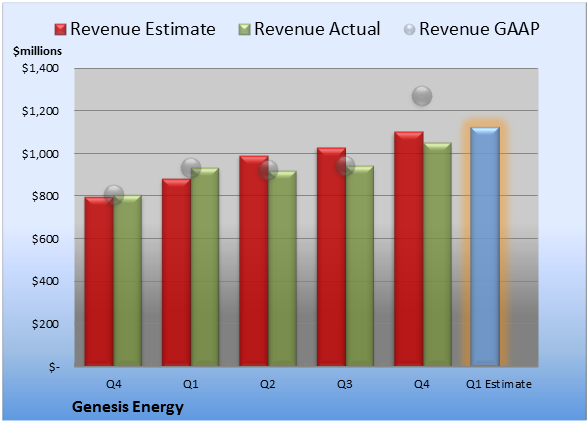588x422 pixels.
Task: Select the green actual bar above Q1
Action: [205, 267]
